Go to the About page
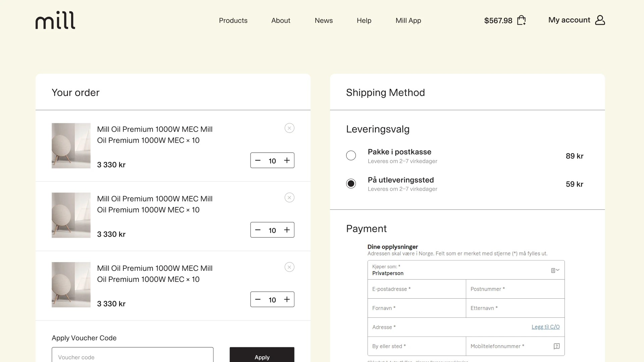The height and width of the screenshot is (362, 644). pyautogui.click(x=281, y=20)
